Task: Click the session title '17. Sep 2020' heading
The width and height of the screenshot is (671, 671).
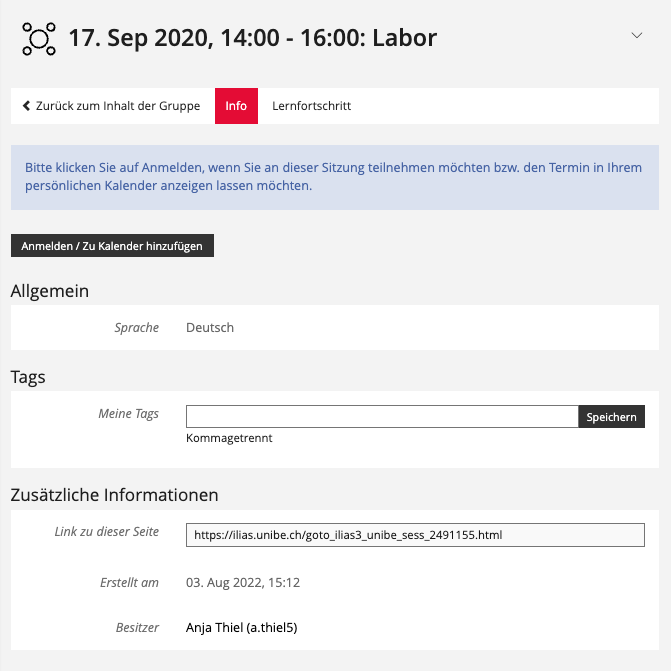Action: [252, 38]
